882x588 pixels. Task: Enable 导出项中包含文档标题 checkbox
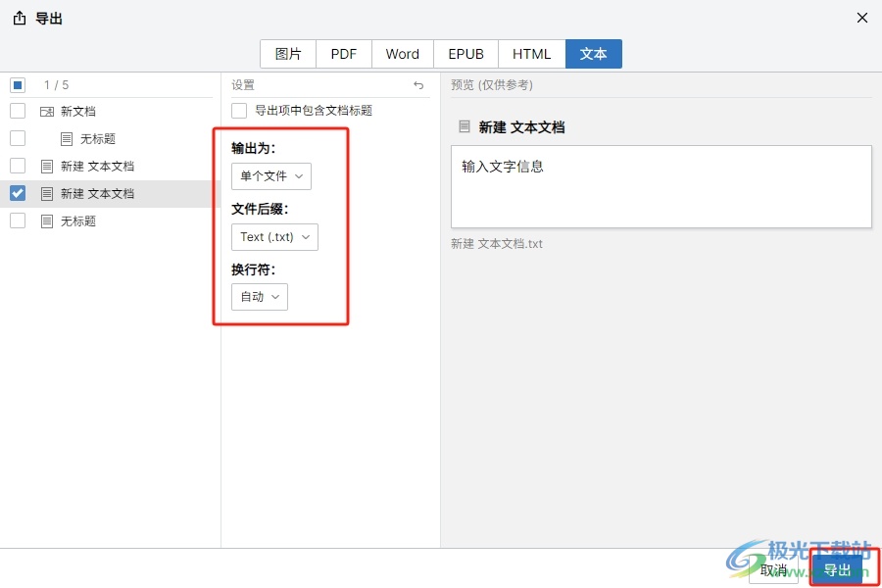(239, 111)
